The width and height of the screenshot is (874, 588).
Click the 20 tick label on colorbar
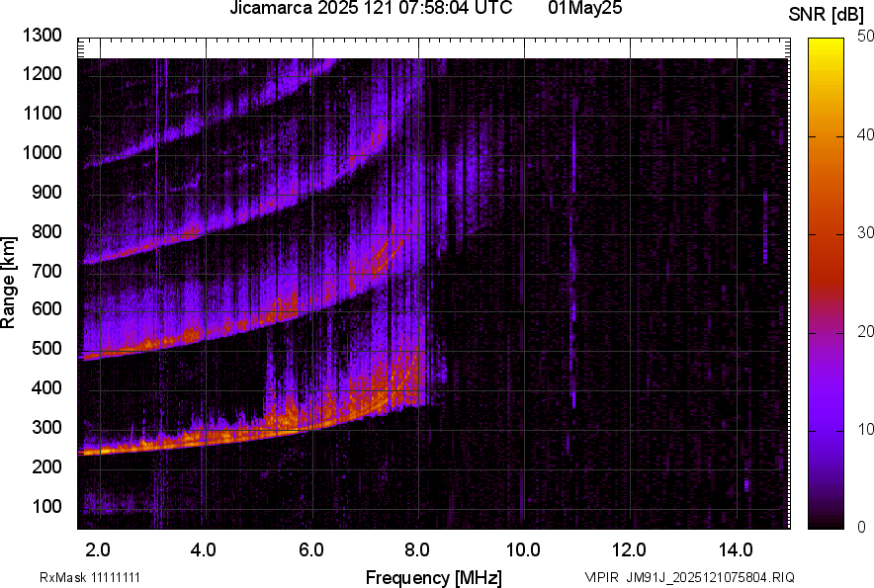[x=866, y=331]
